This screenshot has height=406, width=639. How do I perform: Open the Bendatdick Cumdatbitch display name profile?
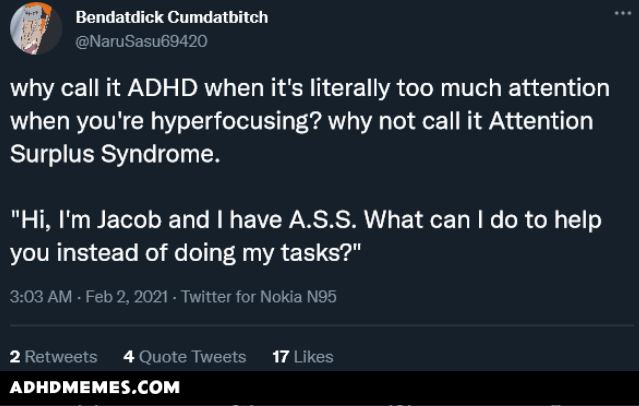[x=171, y=18]
